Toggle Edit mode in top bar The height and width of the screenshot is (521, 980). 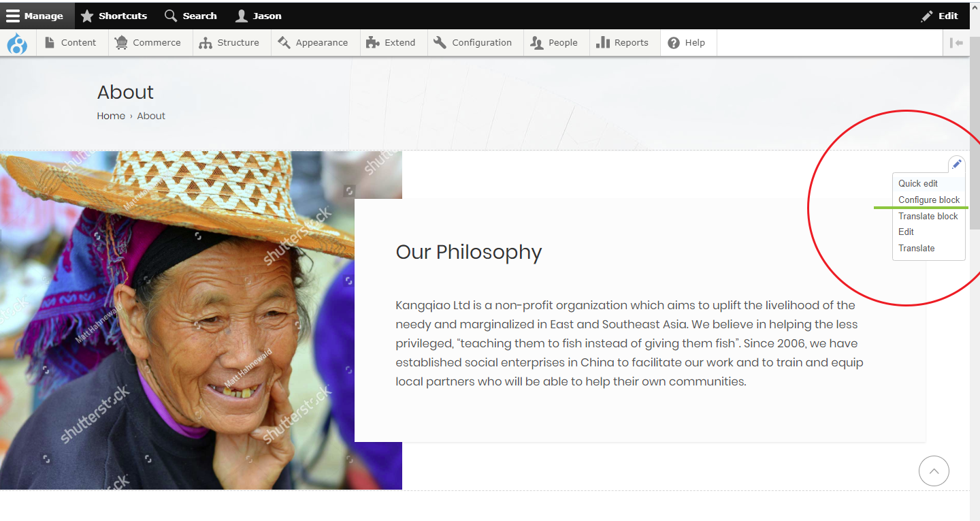[x=940, y=16]
